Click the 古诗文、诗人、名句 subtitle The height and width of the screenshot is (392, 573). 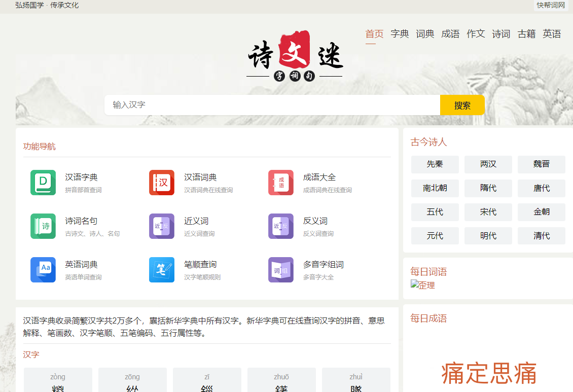(x=92, y=233)
